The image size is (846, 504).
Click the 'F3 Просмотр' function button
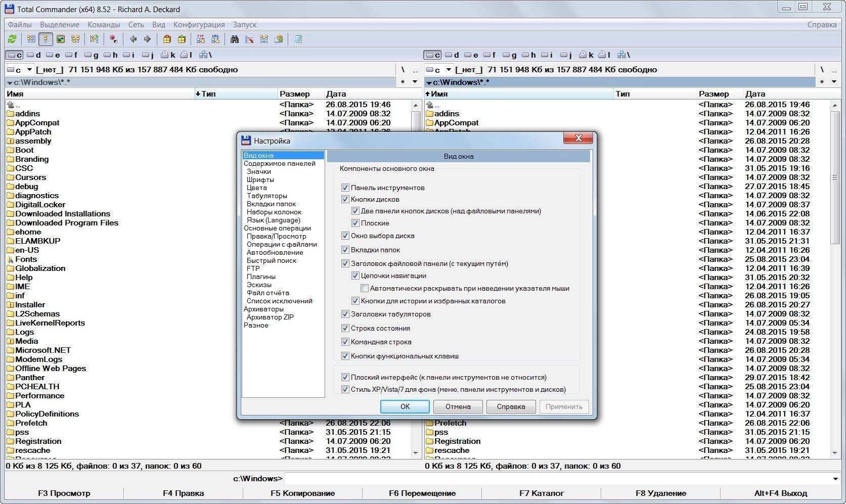pos(64,493)
